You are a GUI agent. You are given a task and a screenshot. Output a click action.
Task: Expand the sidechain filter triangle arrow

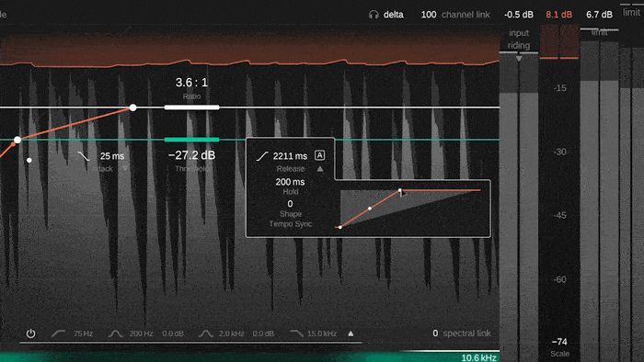click(351, 334)
